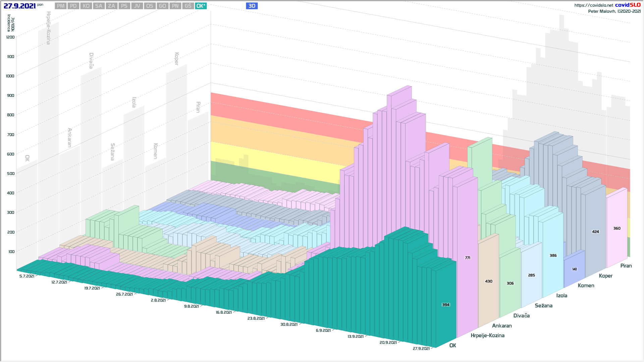The image size is (644, 362).
Task: Select the PD region button
Action: [73, 6]
